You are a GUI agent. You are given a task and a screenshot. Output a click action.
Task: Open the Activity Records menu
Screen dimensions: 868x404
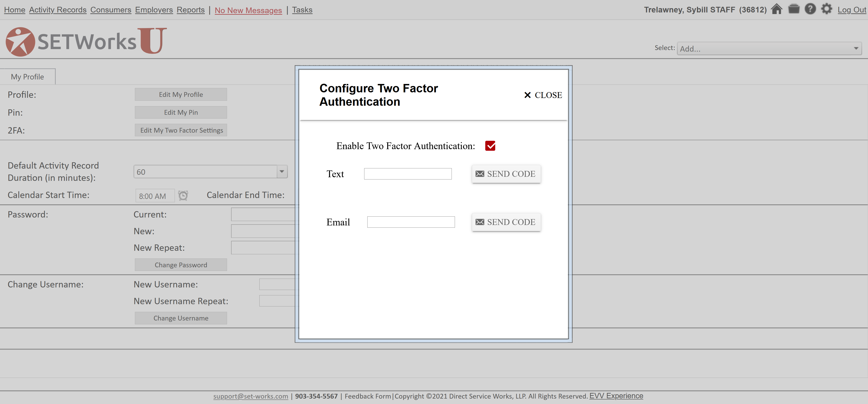coord(58,10)
